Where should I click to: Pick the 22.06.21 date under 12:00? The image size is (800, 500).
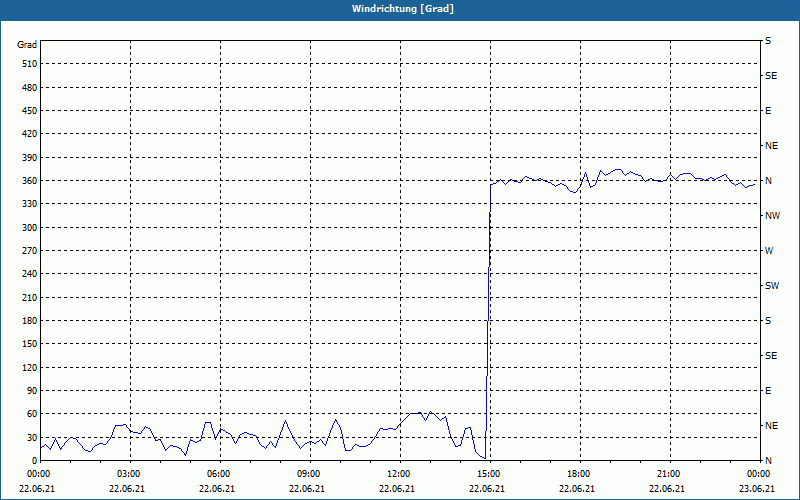point(397,489)
